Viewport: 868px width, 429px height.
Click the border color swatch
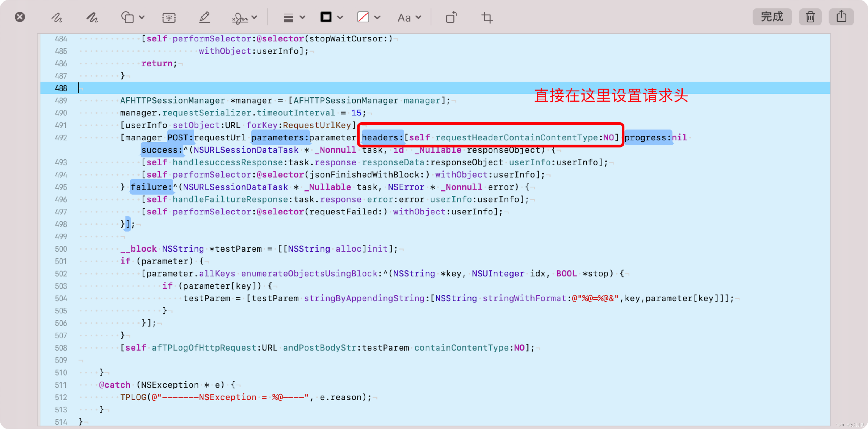326,17
